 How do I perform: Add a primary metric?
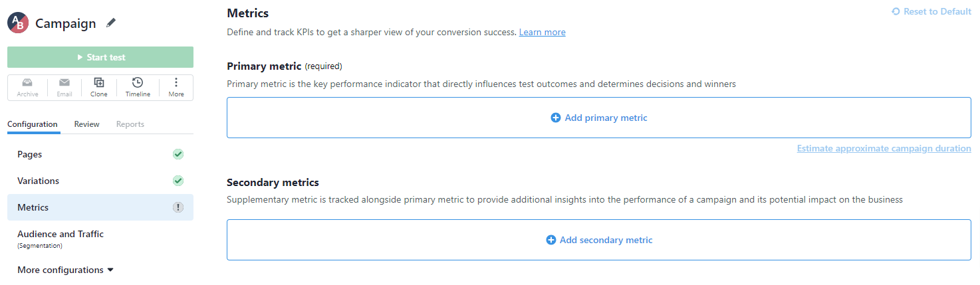pos(599,118)
